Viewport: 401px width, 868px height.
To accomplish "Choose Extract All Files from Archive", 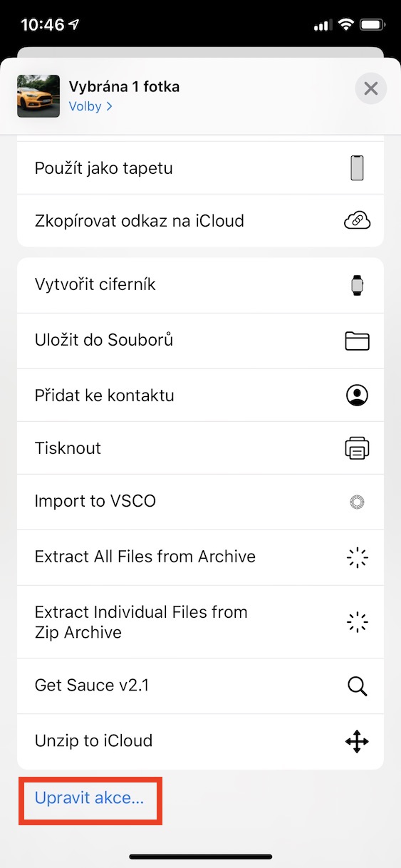I will coord(200,557).
